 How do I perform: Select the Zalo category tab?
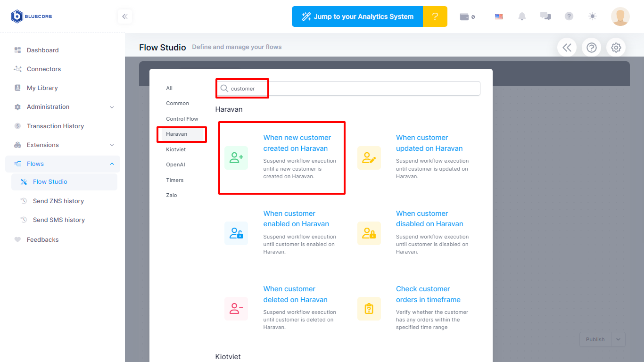coord(172,195)
